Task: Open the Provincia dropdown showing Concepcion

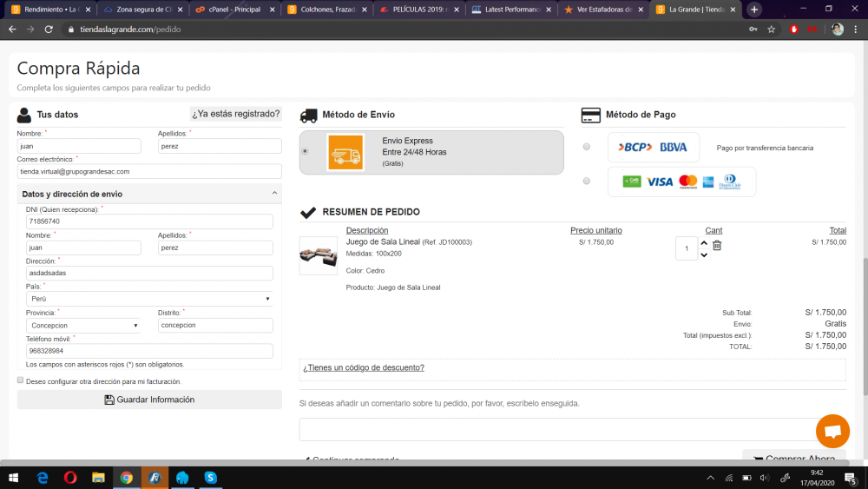Action: (x=83, y=326)
